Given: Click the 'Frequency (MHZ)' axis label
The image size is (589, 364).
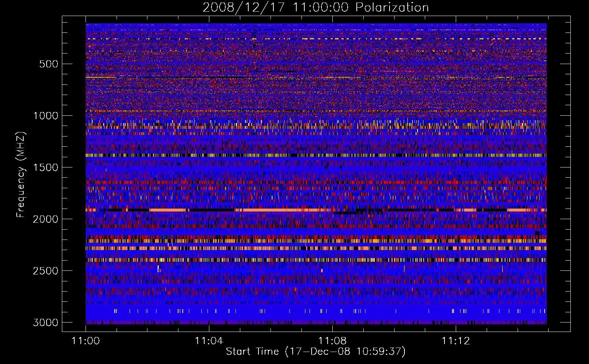Looking at the screenshot, I should (x=21, y=175).
